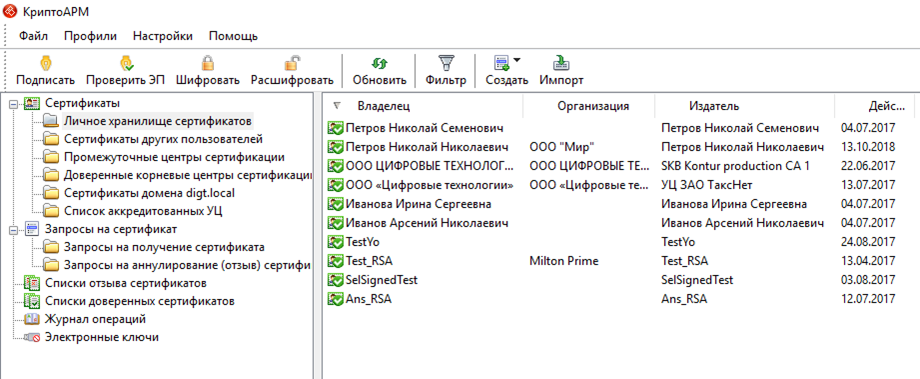This screenshot has width=920, height=379.
Task: Click the date 13.10.2018
Action: pyautogui.click(x=868, y=147)
